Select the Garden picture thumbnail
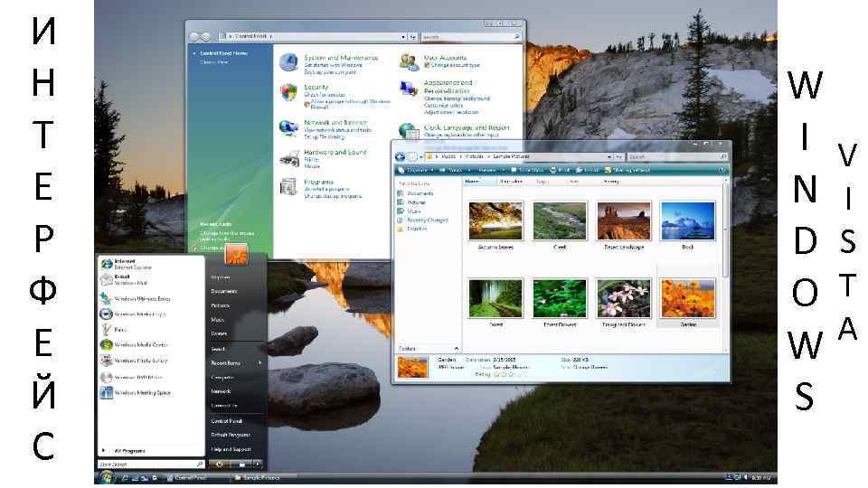Screen dimensions: 868x488 [x=688, y=298]
